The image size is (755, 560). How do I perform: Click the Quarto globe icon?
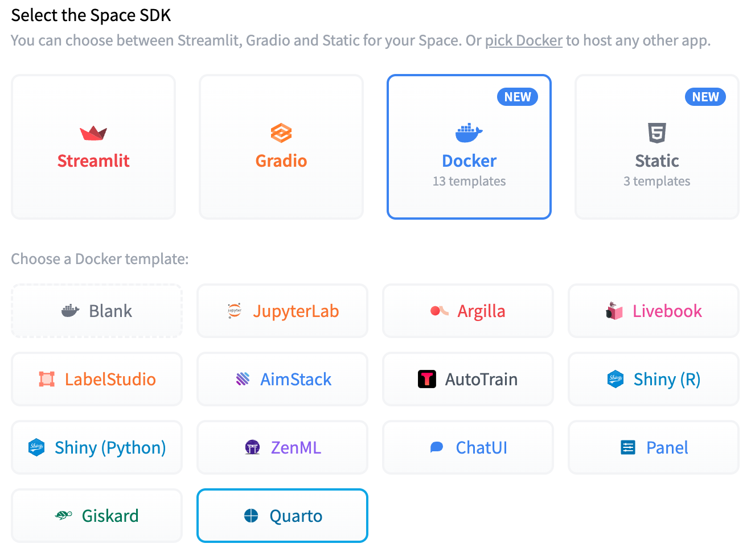[x=251, y=516]
